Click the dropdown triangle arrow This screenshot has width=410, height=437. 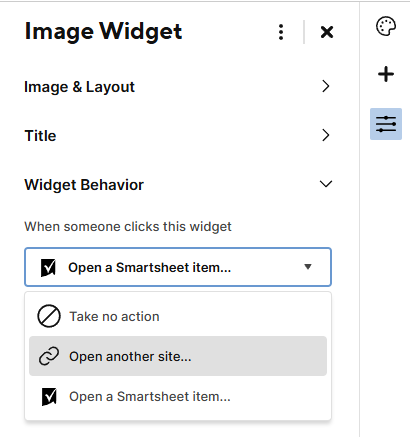pos(308,267)
